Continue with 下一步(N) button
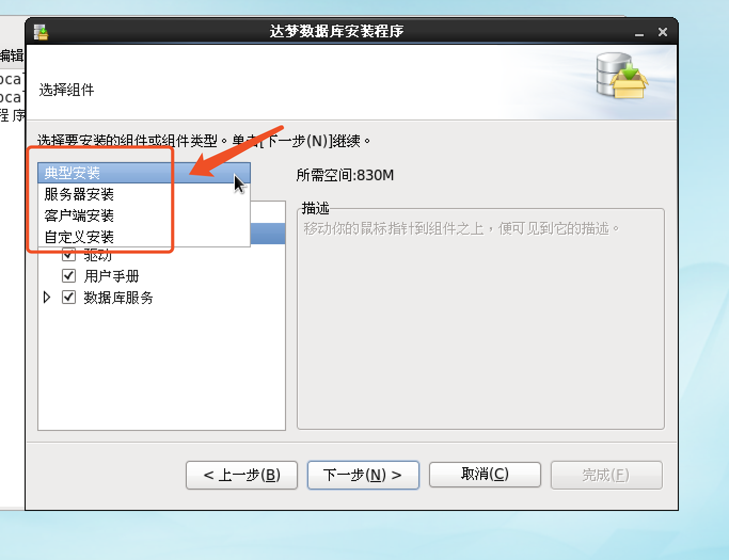The image size is (729, 560). tap(363, 475)
